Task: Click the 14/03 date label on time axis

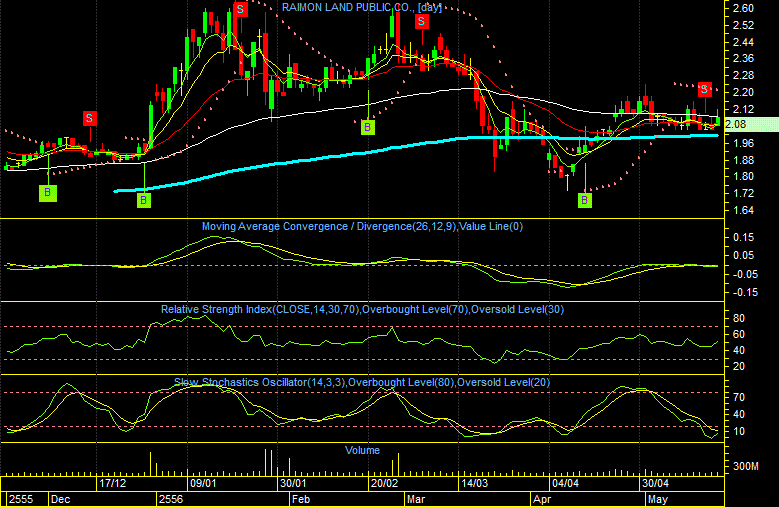Action: click(x=475, y=483)
